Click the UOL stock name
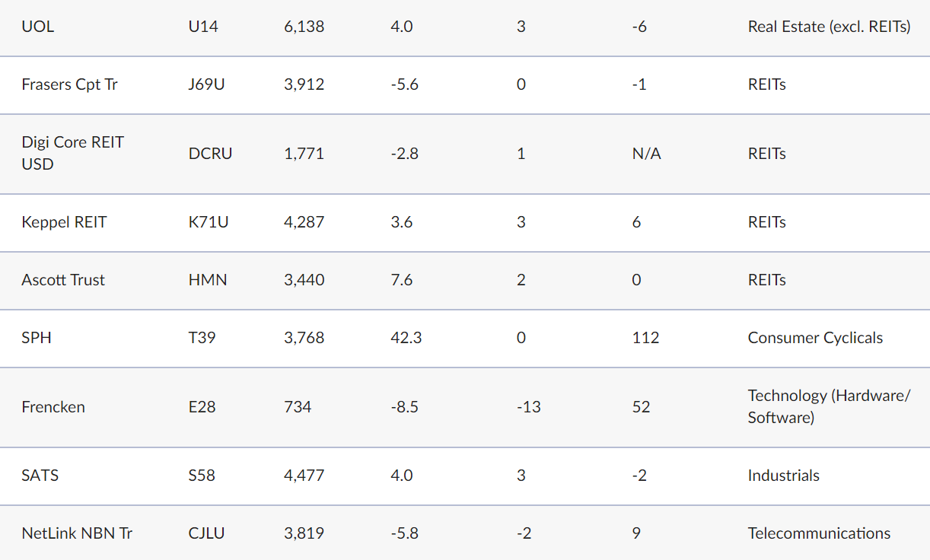930x560 pixels. tap(38, 27)
